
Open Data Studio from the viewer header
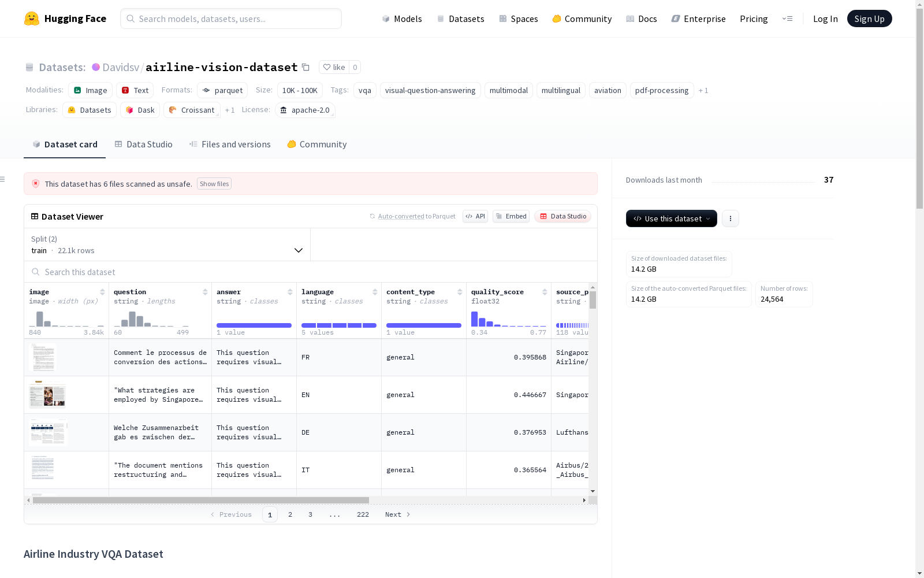click(x=562, y=216)
